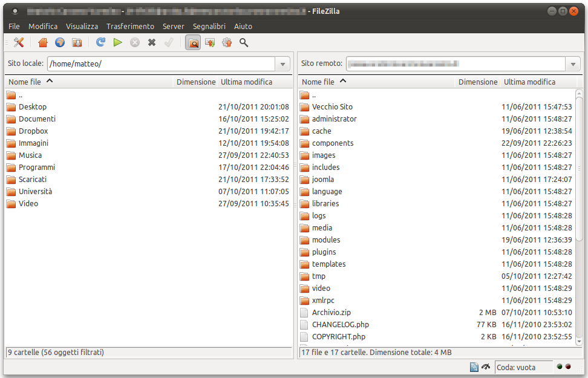Toggle the remote directory tree globe icon
This screenshot has width=588, height=378.
point(60,42)
